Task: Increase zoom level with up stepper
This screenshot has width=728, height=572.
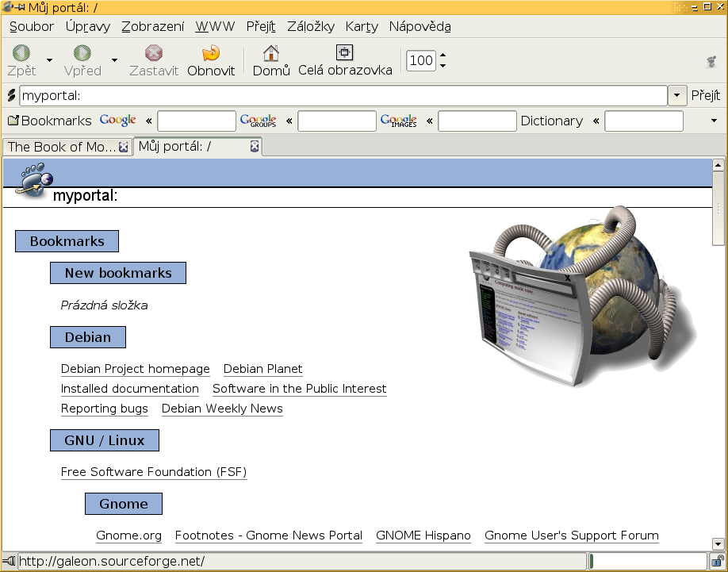Action: point(443,56)
